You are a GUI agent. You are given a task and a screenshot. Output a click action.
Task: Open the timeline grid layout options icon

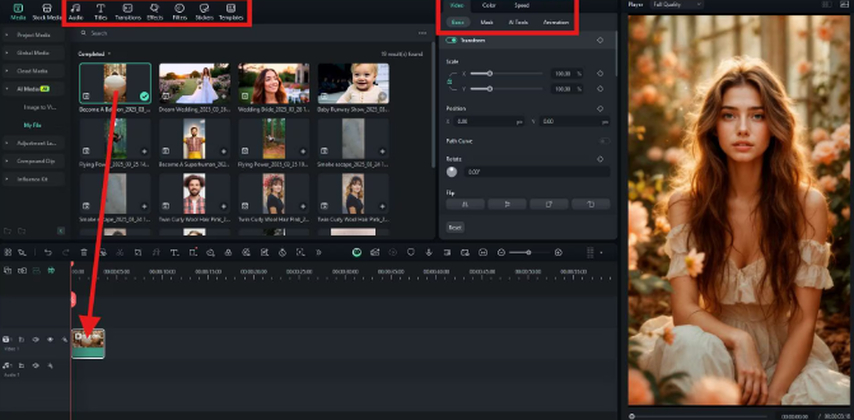(590, 252)
